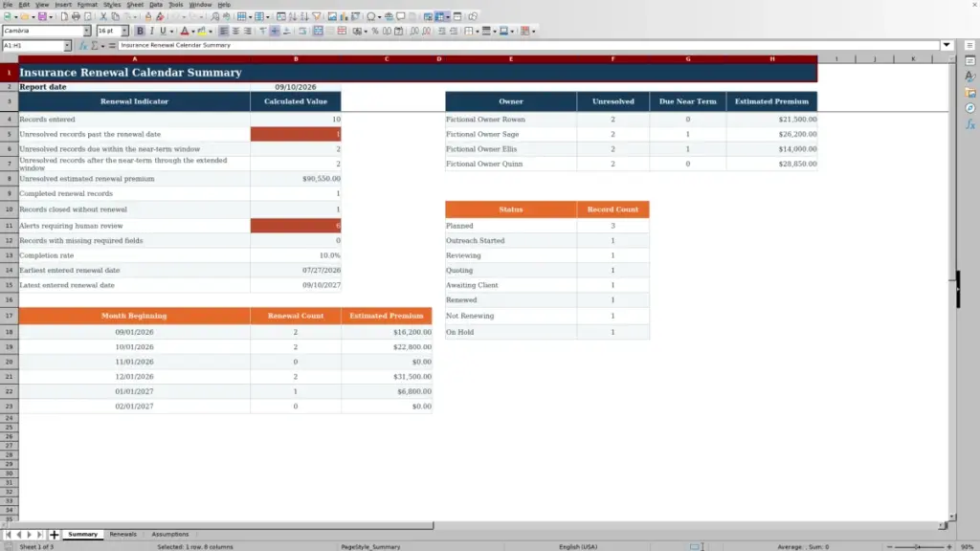Click the Align Center icon
980x551 pixels.
tap(235, 31)
